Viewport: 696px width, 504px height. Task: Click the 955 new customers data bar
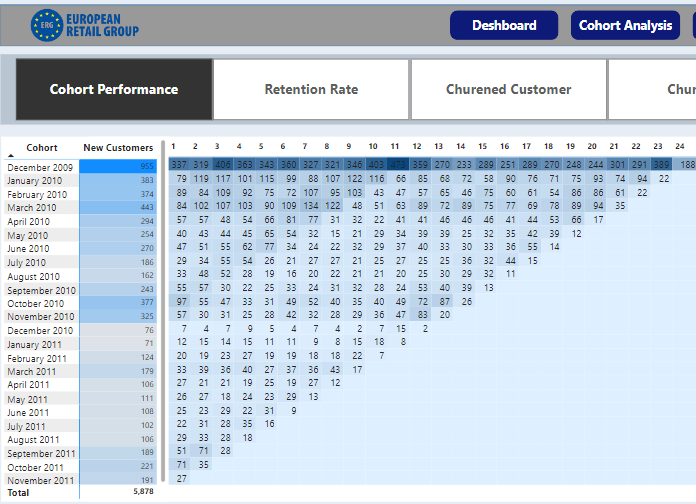pos(118,166)
